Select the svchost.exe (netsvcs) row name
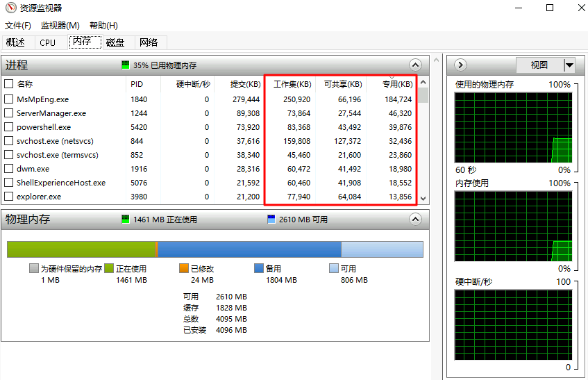588x380 pixels. (x=55, y=141)
